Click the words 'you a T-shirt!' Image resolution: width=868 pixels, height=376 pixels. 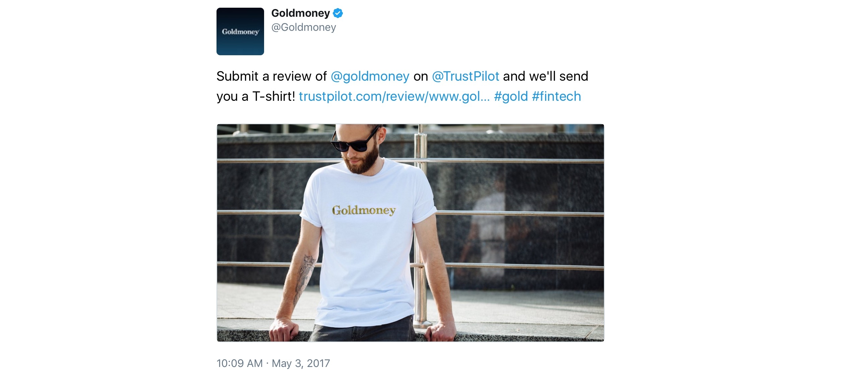tap(256, 97)
